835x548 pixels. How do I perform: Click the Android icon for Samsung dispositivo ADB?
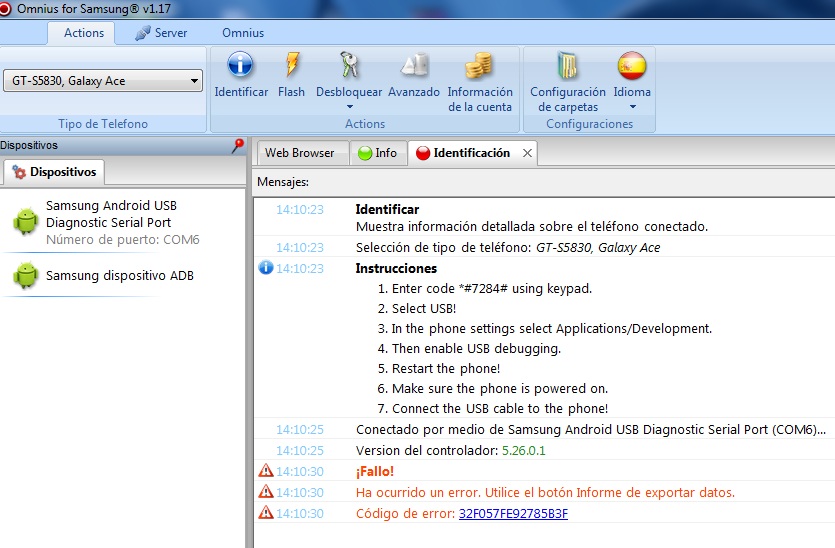tap(26, 275)
